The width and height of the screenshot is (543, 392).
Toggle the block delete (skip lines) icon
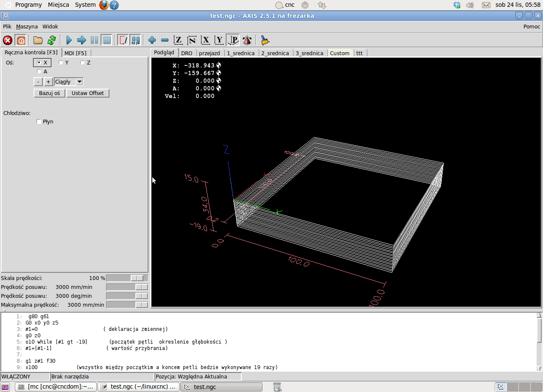(x=123, y=40)
